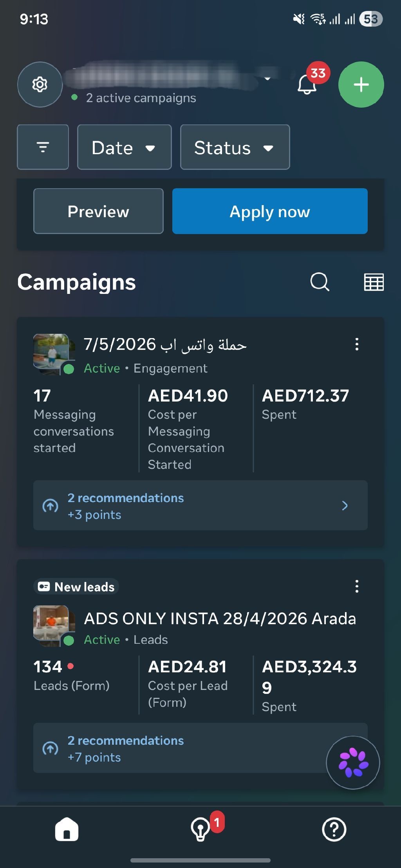Click the Preview button

98,211
